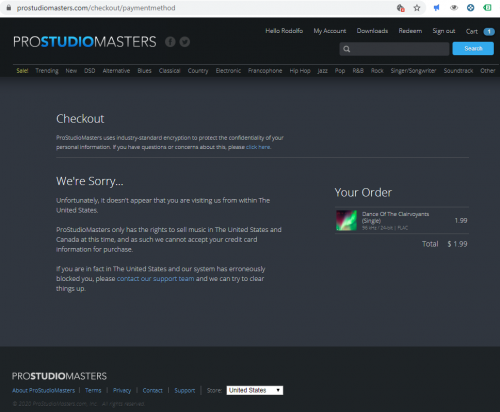Viewport: 500px width, 412px height.
Task: Open the R&B genre
Action: coord(358,71)
